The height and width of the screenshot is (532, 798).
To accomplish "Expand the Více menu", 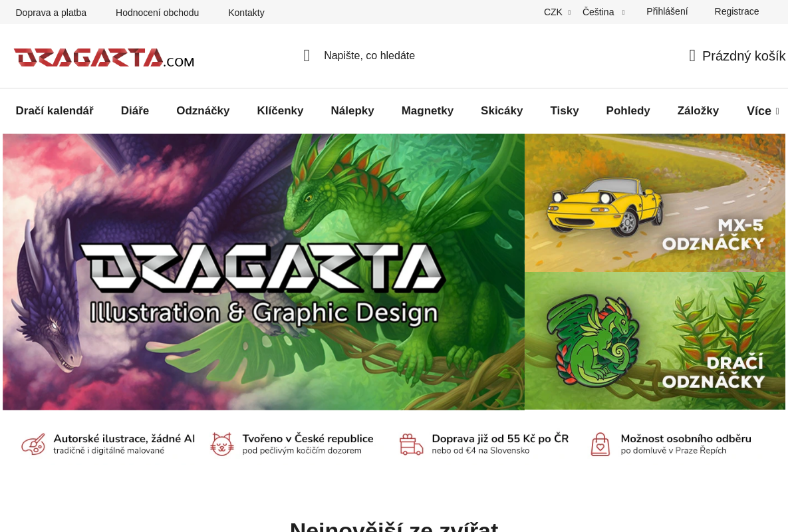I will click(763, 111).
